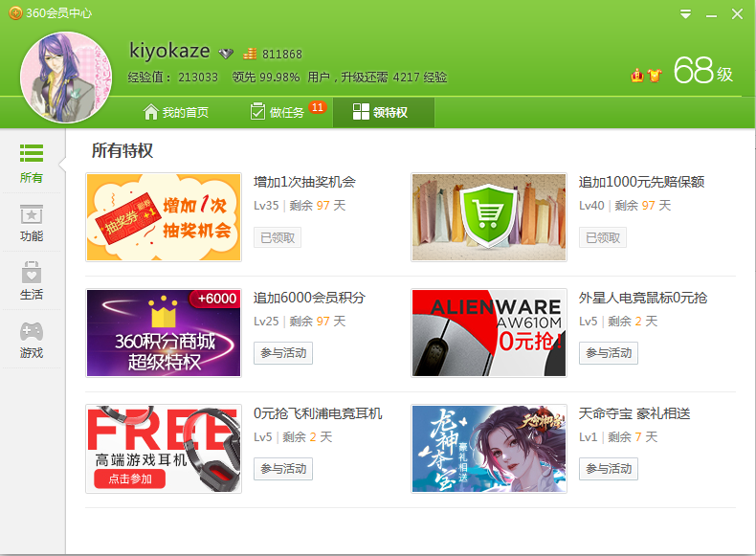Click the red 11 badge on 做任务
756x556 pixels.
pos(318,107)
